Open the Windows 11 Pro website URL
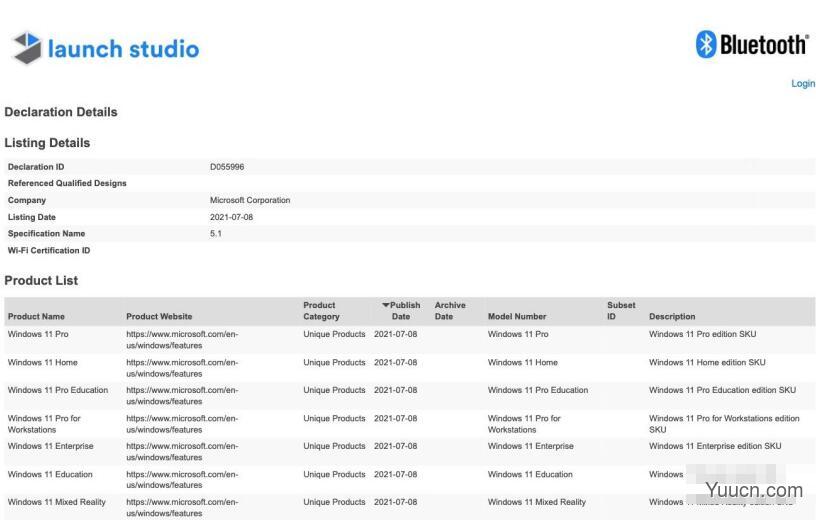 (182, 339)
